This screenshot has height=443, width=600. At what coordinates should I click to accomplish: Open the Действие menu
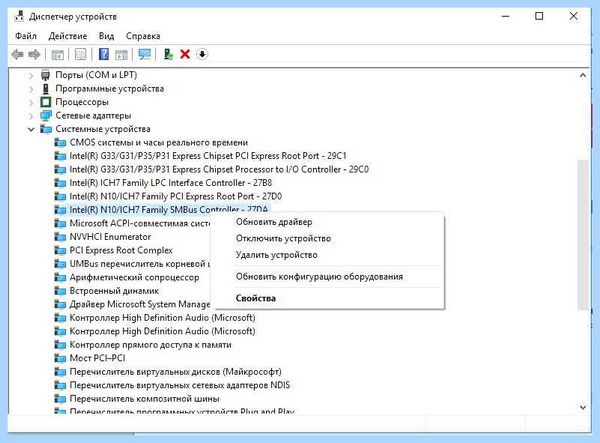(68, 36)
